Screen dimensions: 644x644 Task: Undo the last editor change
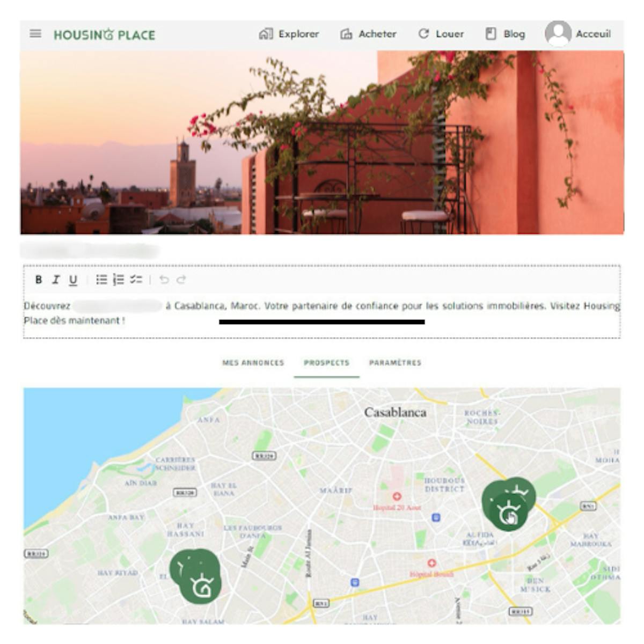[164, 280]
